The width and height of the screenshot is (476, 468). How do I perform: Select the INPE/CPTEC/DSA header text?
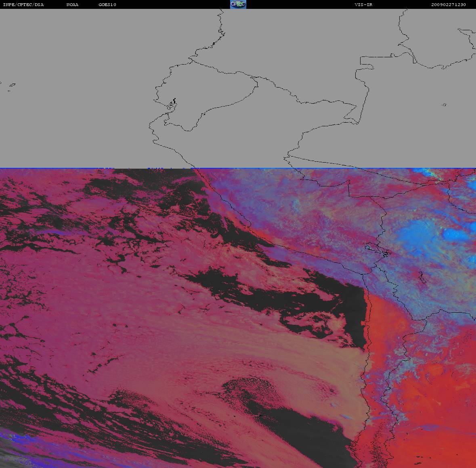click(x=23, y=4)
